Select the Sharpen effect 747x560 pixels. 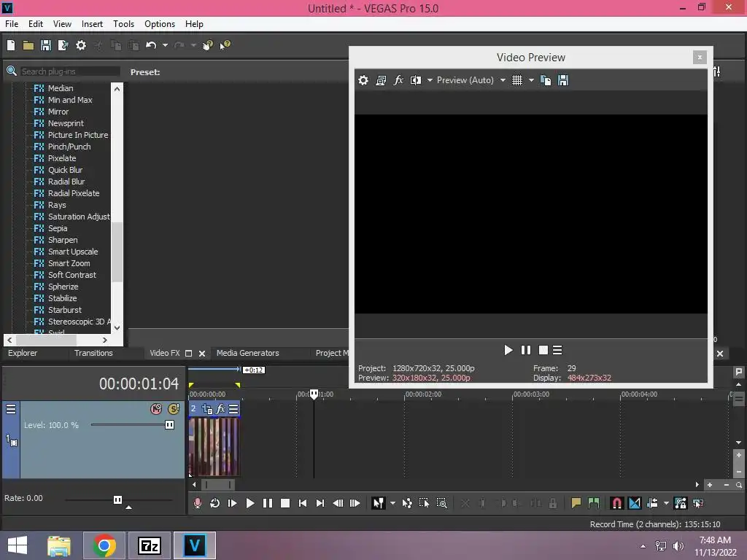click(x=63, y=240)
